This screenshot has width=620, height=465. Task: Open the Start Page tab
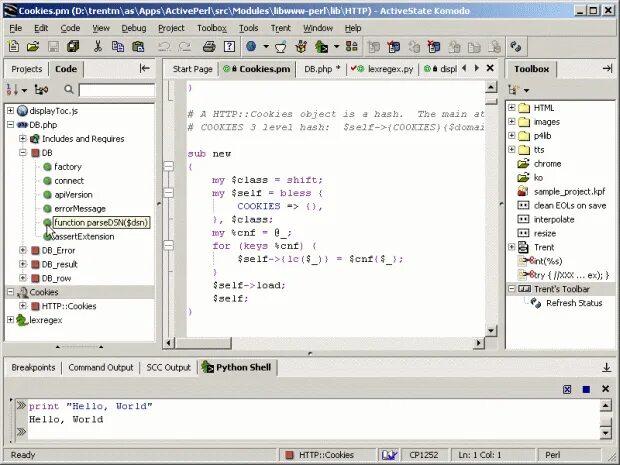coord(192,69)
